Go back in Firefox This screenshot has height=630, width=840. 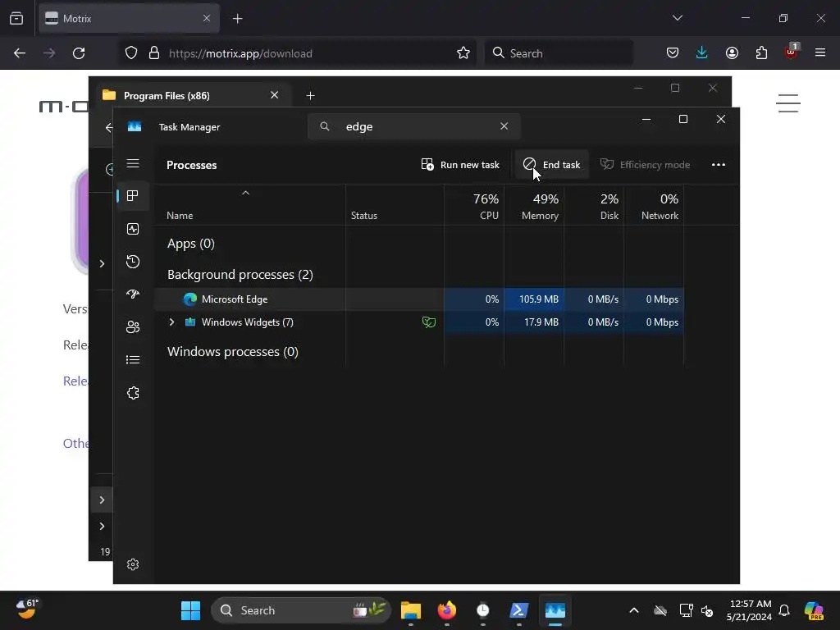point(20,53)
